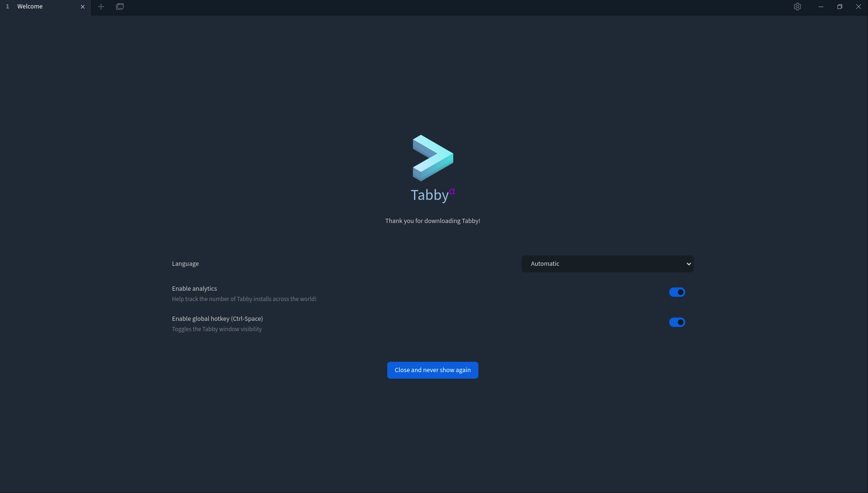Image resolution: width=868 pixels, height=493 pixels.
Task: Open Settings via gear icon
Action: [x=798, y=7]
